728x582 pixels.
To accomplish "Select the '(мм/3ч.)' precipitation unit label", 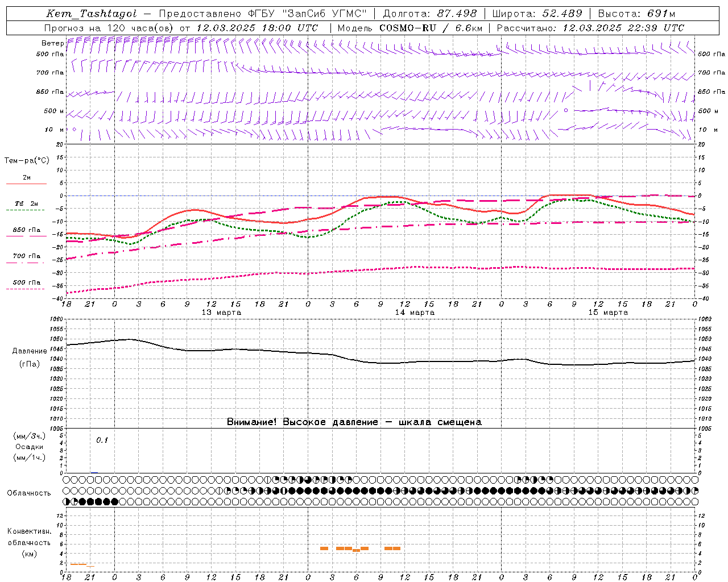I will [30, 436].
